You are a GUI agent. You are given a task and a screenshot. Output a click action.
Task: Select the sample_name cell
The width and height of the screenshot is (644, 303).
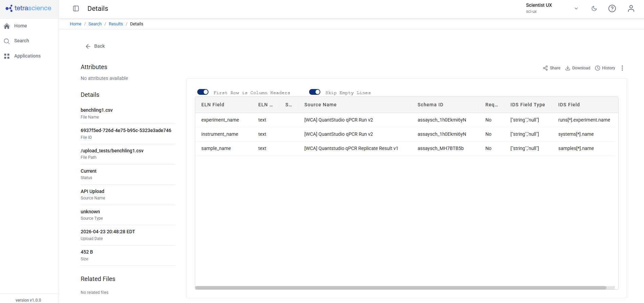click(216, 148)
